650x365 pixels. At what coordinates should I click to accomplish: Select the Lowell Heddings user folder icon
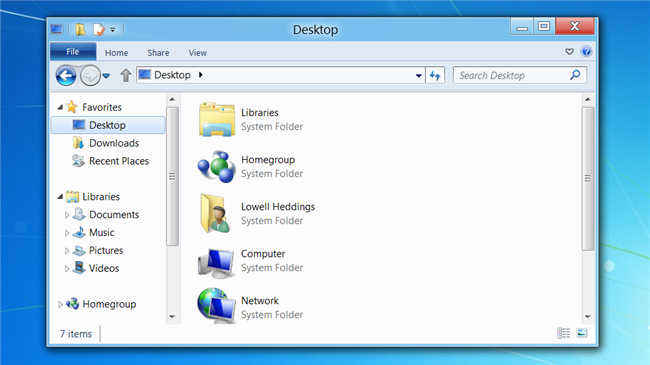216,213
